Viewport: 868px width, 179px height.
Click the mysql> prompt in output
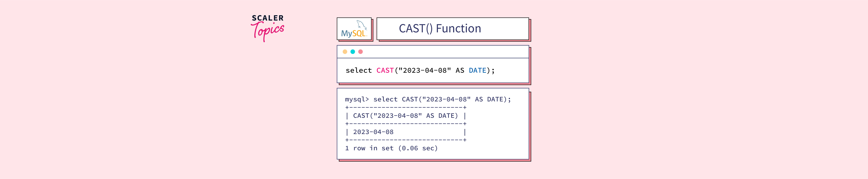(356, 100)
